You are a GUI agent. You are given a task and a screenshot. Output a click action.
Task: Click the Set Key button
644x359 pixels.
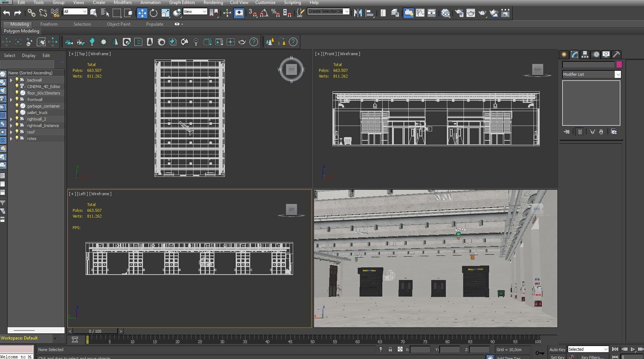tap(557, 357)
